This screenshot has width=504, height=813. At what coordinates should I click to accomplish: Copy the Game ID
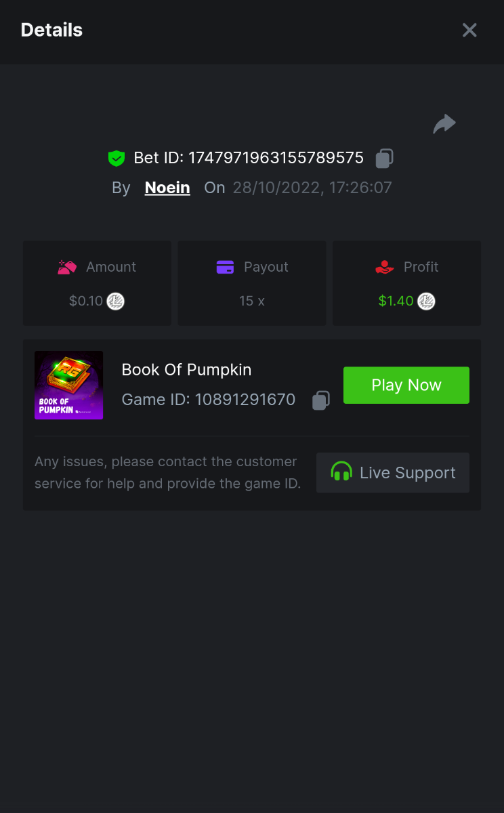(321, 400)
